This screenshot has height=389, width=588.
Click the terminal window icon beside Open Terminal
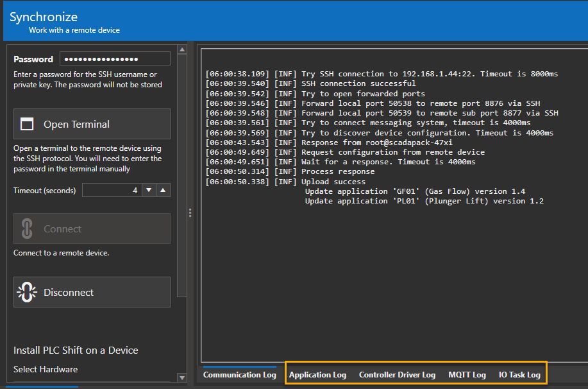click(27, 124)
